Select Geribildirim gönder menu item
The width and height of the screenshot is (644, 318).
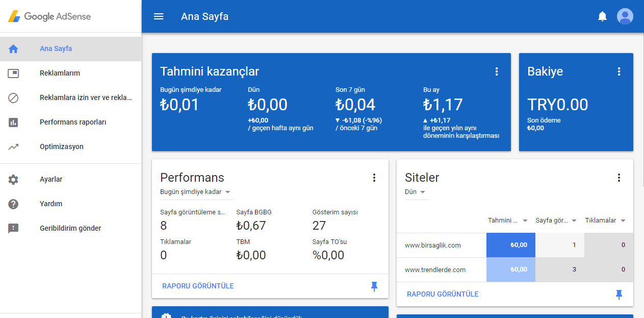70,229
